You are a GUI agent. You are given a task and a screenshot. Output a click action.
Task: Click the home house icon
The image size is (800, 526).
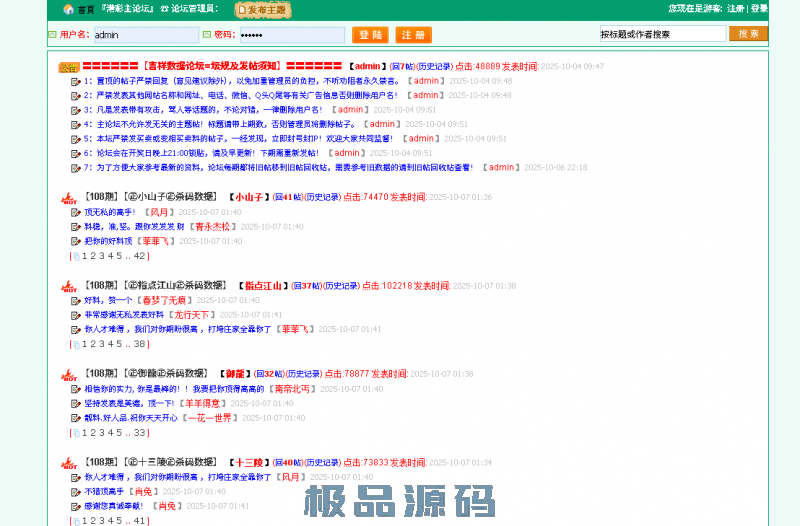coord(69,10)
